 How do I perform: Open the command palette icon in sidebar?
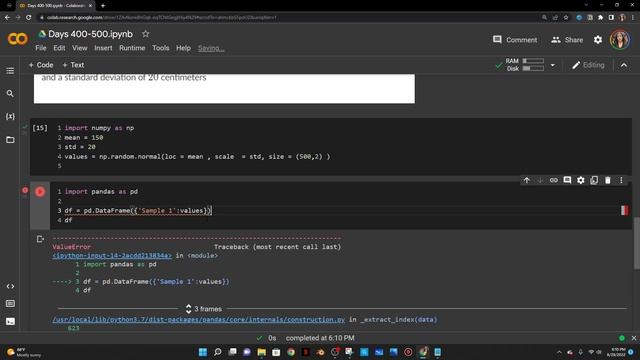pos(10,304)
